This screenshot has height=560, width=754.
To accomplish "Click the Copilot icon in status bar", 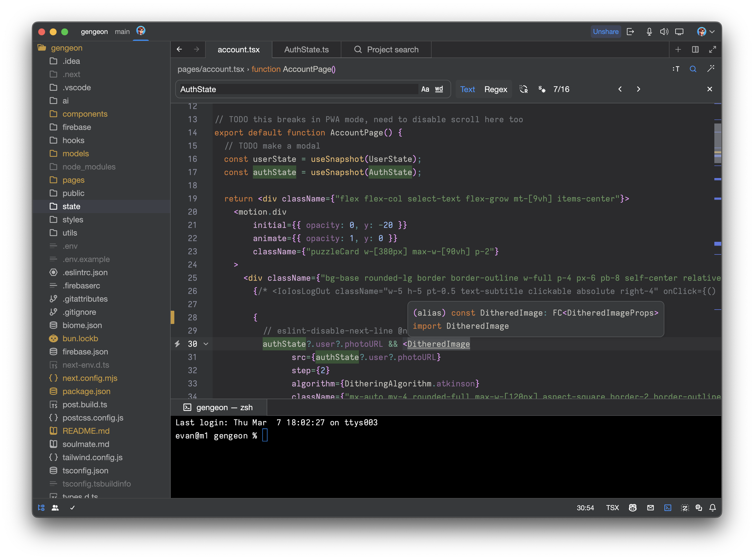I will (632, 507).
